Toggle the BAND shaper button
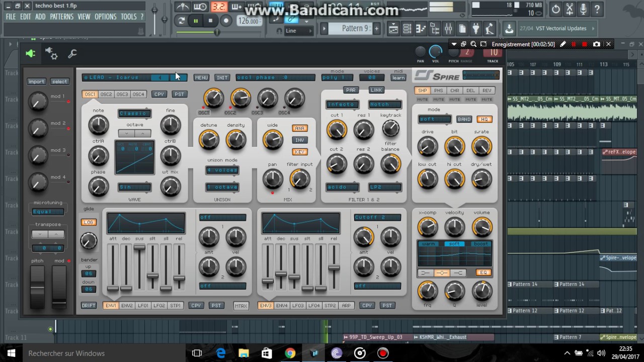This screenshot has width=644, height=362. pos(464,119)
